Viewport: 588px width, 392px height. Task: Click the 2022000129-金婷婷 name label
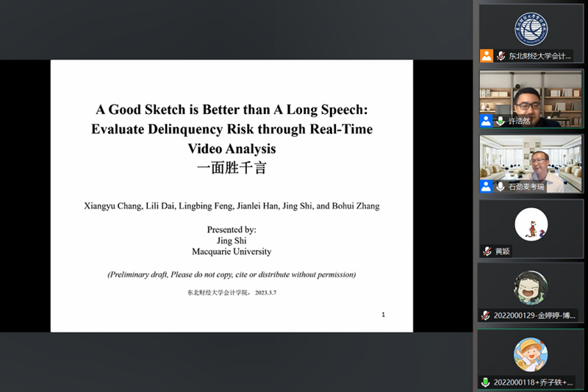pyautogui.click(x=534, y=316)
